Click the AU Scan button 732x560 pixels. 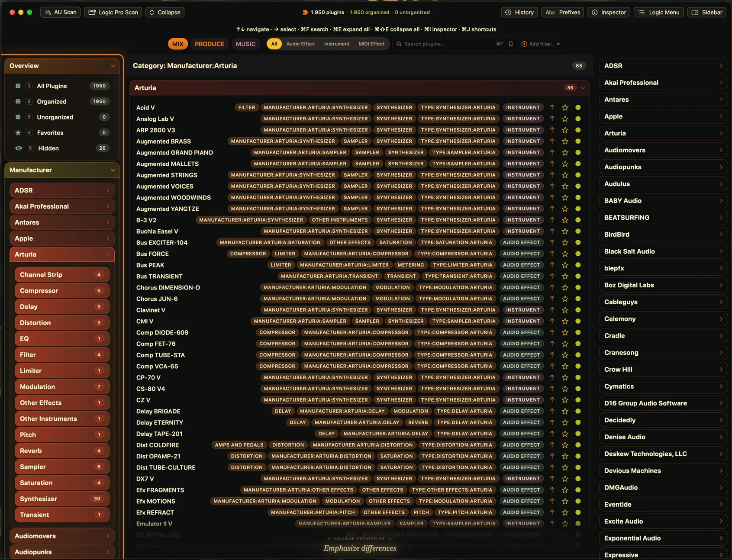pyautogui.click(x=61, y=13)
